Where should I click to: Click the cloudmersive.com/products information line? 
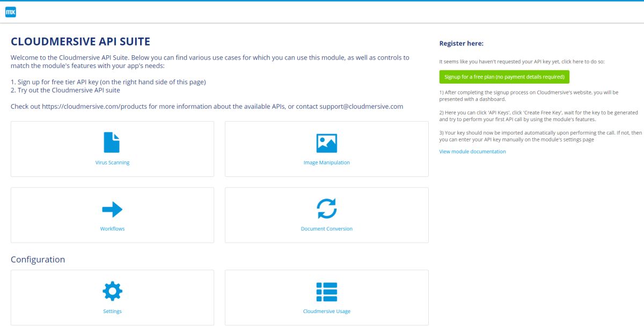coord(207,106)
